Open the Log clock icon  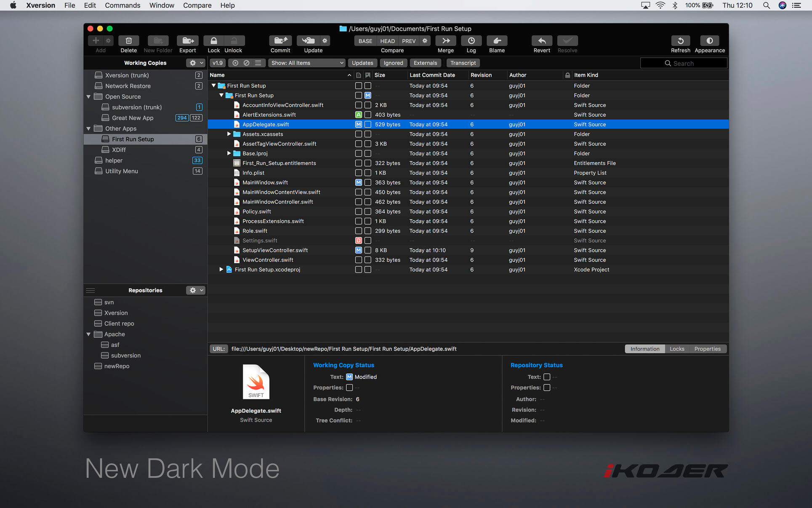[x=471, y=41]
